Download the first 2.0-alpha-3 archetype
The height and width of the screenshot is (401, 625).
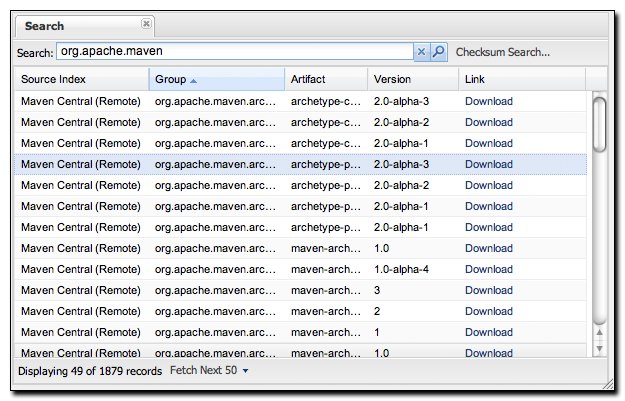point(488,101)
